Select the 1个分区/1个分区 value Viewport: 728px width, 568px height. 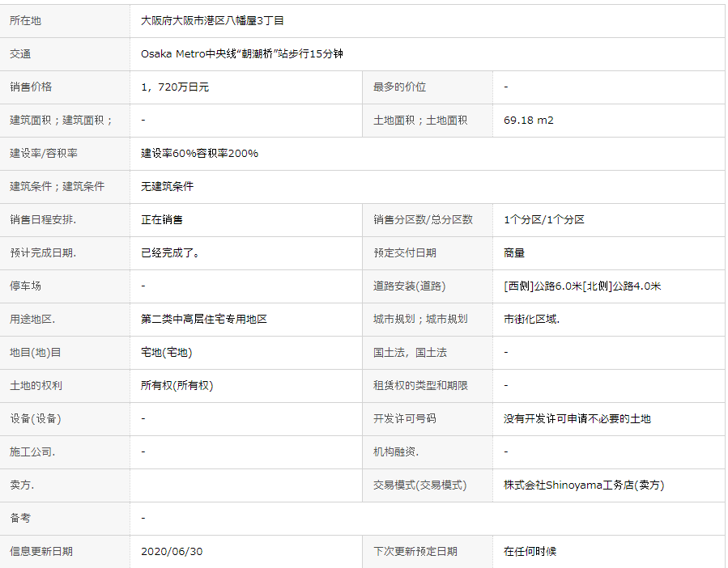(x=543, y=220)
